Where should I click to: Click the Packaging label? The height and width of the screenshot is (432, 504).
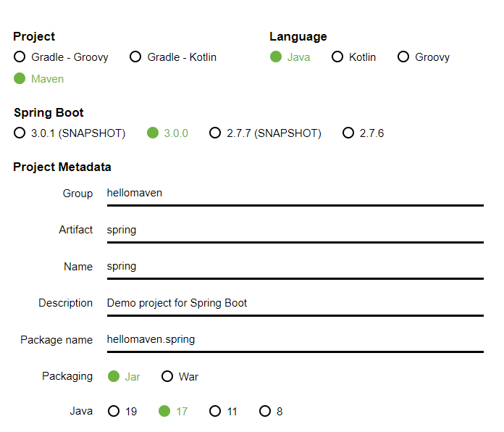click(67, 376)
